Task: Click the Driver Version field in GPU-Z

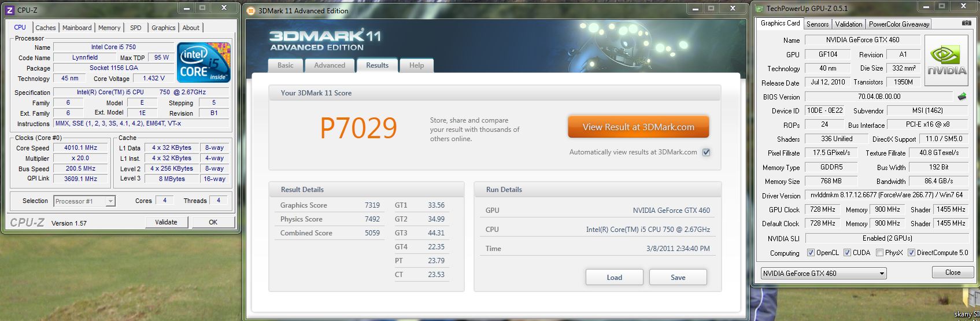Action: 886,195
